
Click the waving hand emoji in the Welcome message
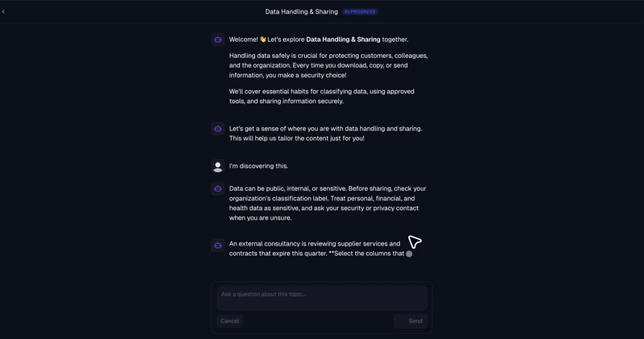[x=263, y=39]
